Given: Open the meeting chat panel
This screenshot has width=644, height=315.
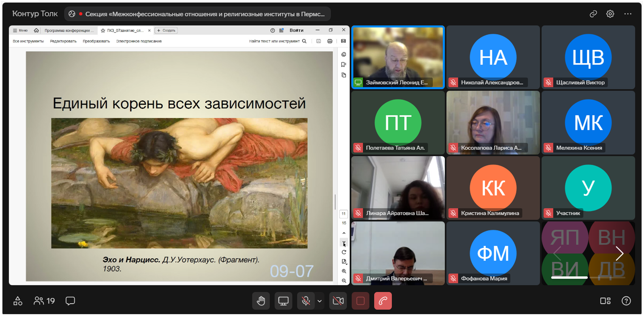Looking at the screenshot, I should click(70, 301).
